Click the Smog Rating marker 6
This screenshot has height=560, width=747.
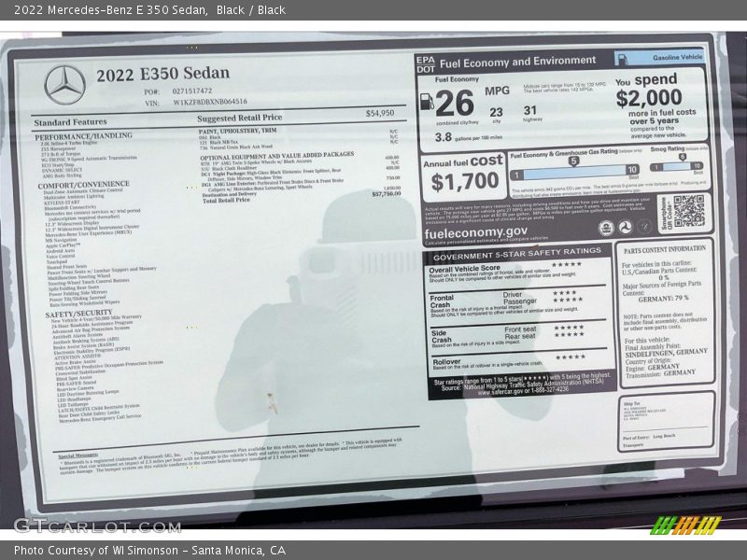pos(683,157)
